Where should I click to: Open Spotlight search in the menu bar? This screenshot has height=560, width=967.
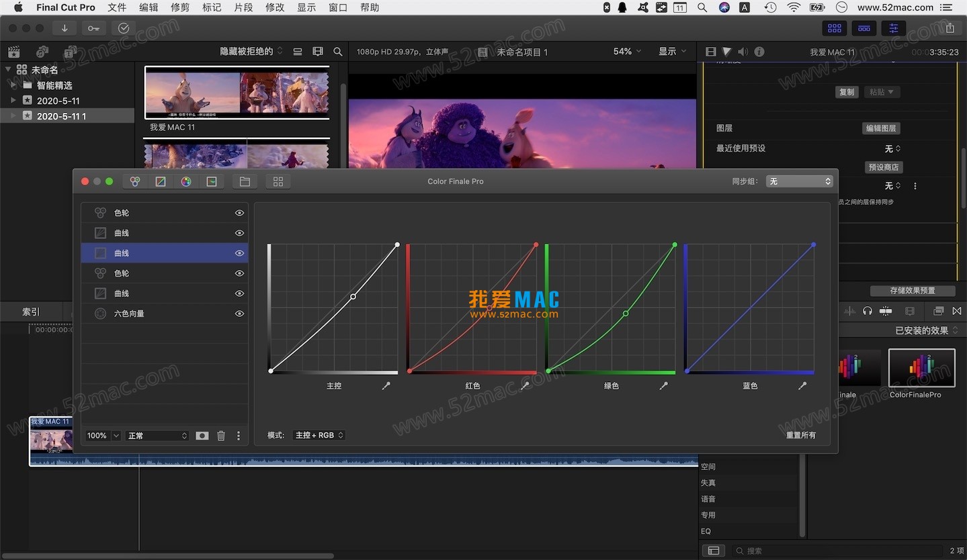click(x=702, y=7)
